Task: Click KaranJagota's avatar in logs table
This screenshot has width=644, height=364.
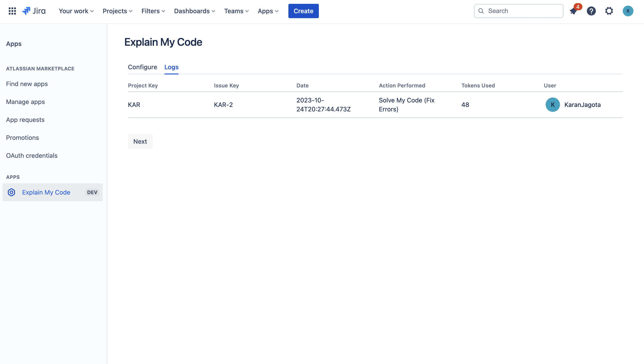Action: (553, 105)
